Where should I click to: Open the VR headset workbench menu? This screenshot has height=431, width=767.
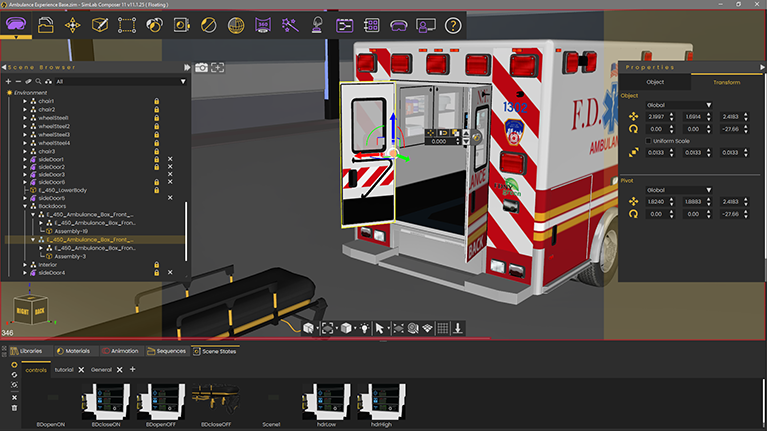(x=16, y=24)
